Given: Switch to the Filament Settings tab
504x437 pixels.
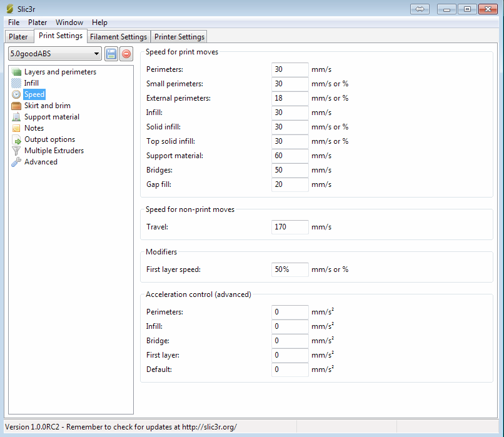Looking at the screenshot, I should pyautogui.click(x=118, y=37).
